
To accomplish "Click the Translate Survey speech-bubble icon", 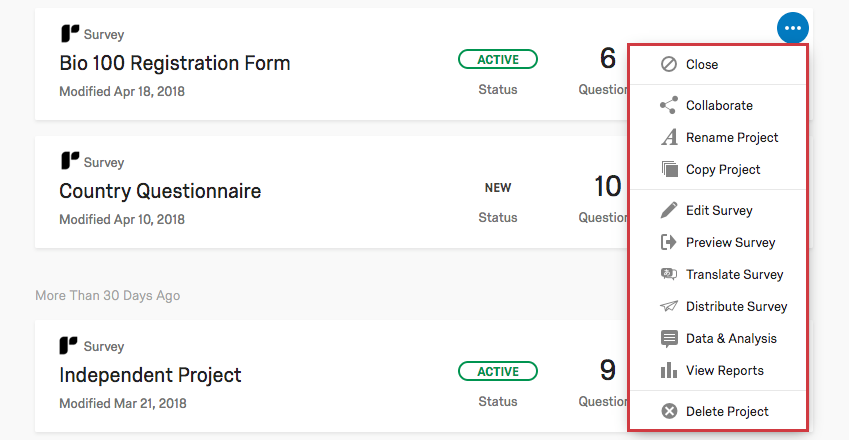I will point(669,274).
